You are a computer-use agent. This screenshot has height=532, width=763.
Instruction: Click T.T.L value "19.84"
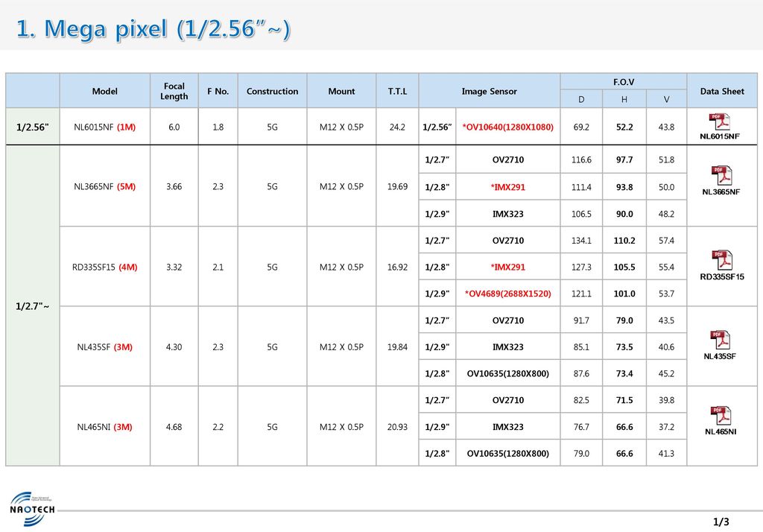tap(398, 347)
